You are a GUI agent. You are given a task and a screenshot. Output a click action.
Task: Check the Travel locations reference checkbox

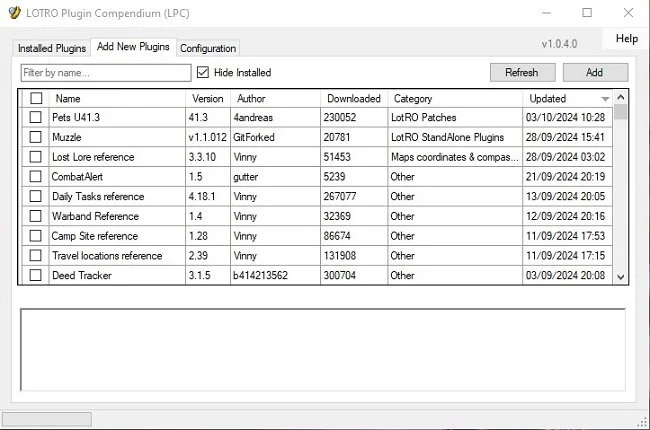36,255
